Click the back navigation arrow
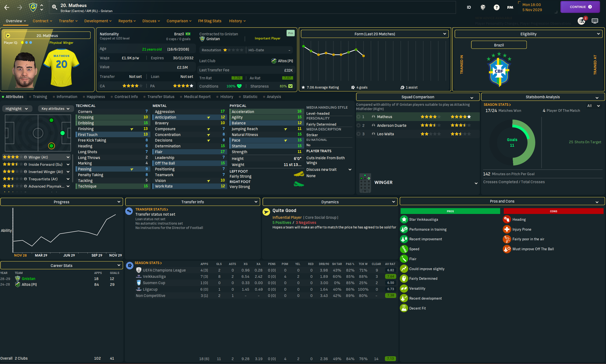The width and height of the screenshot is (606, 364). point(7,7)
